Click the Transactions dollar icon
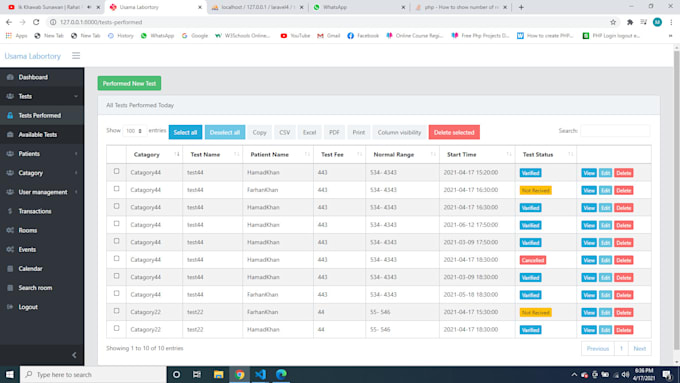Viewport: 680px width, 383px height. click(10, 211)
